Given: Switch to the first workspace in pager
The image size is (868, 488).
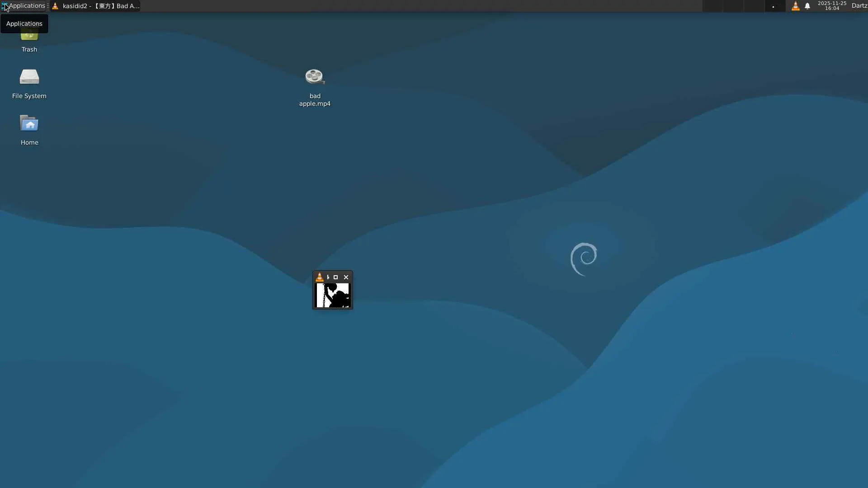Looking at the screenshot, I should [712, 6].
